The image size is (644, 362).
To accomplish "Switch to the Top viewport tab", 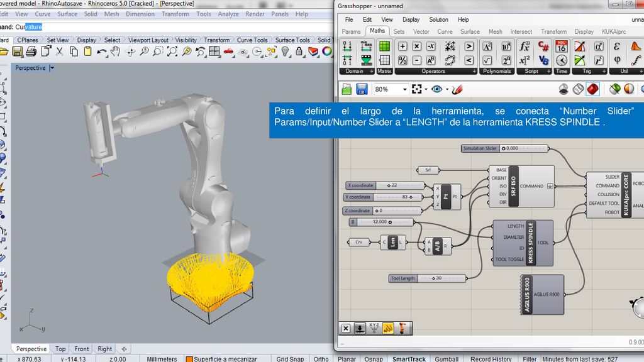I will 60,349.
